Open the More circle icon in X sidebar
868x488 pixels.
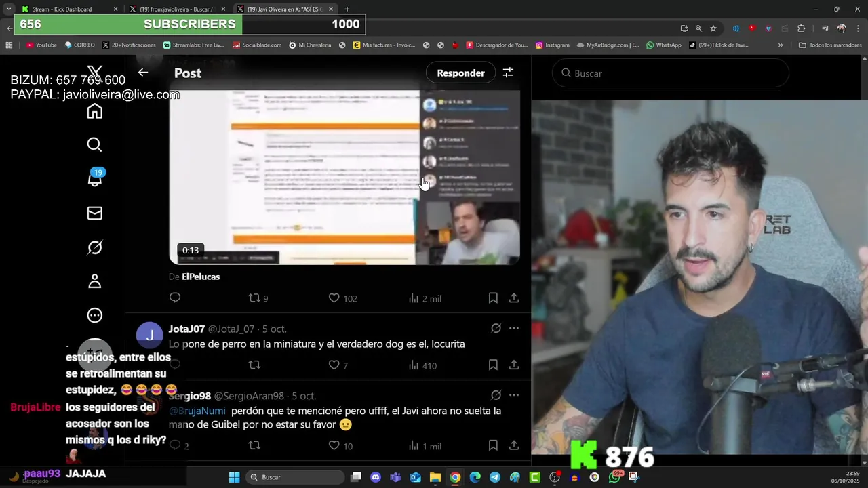pos(95,315)
